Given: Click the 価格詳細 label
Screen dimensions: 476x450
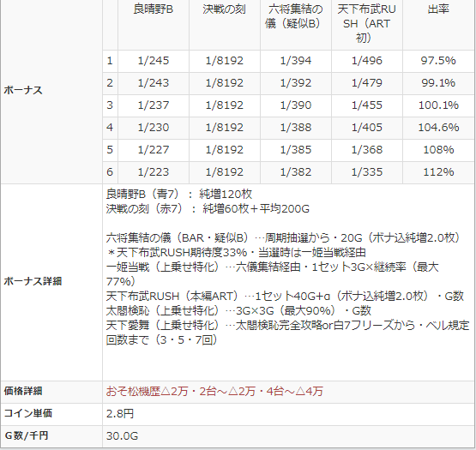Looking at the screenshot, I should pyautogui.click(x=23, y=391).
